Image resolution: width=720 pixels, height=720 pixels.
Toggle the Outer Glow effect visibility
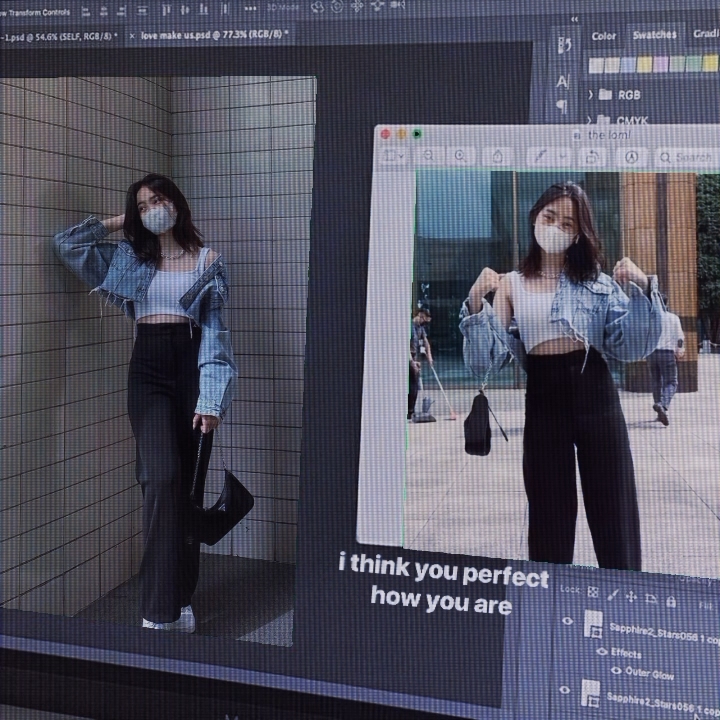(616, 670)
